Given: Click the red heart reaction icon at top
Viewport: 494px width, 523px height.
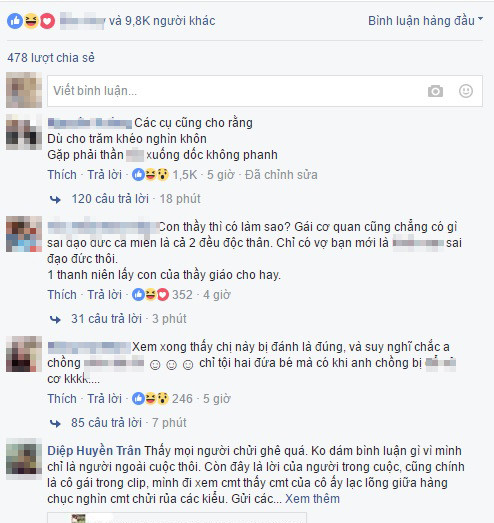Looking at the screenshot, I should (47, 21).
